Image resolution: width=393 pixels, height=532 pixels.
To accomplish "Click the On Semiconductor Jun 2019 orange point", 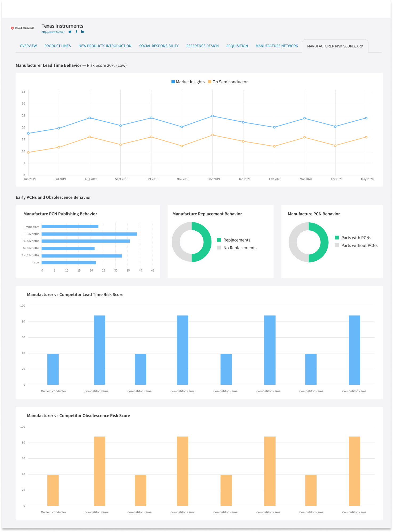I will pos(28,152).
